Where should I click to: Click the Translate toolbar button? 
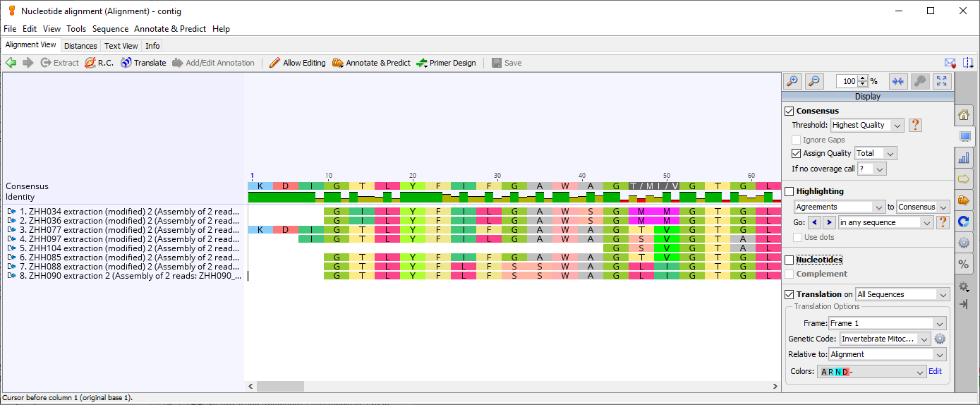(x=143, y=63)
